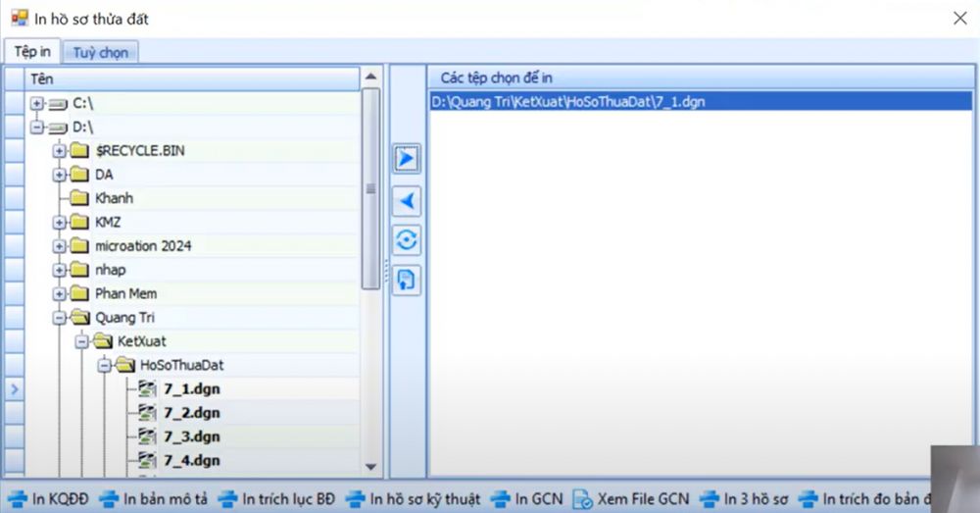This screenshot has width=980, height=513.
Task: Switch to the Tuỳ chọn tab
Action: (x=100, y=52)
